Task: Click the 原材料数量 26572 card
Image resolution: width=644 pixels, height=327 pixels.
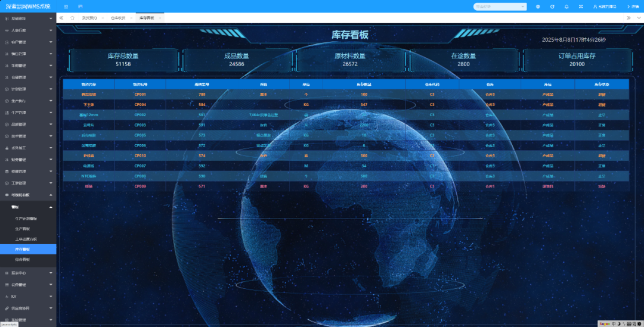Action: [x=350, y=60]
